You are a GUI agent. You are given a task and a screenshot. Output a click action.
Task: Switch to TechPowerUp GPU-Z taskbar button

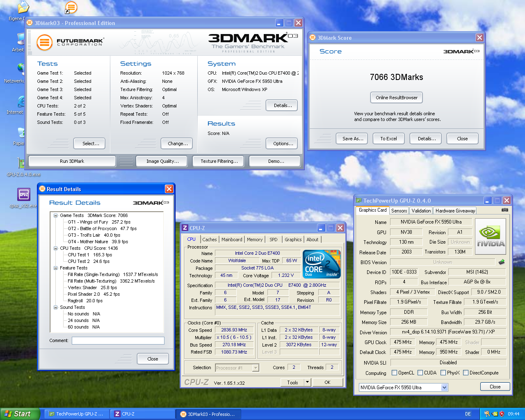[77, 414]
